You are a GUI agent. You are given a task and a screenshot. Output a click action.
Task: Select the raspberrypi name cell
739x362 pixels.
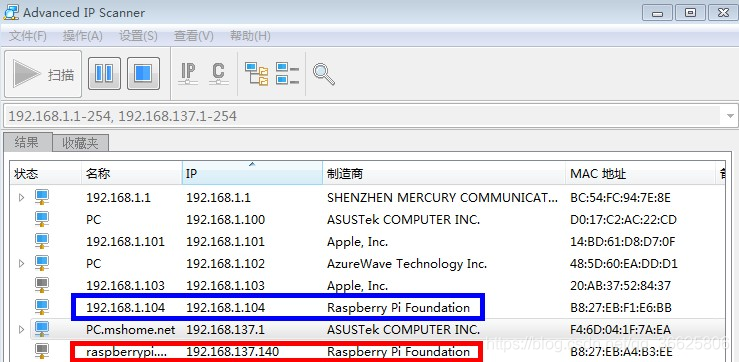[127, 352]
